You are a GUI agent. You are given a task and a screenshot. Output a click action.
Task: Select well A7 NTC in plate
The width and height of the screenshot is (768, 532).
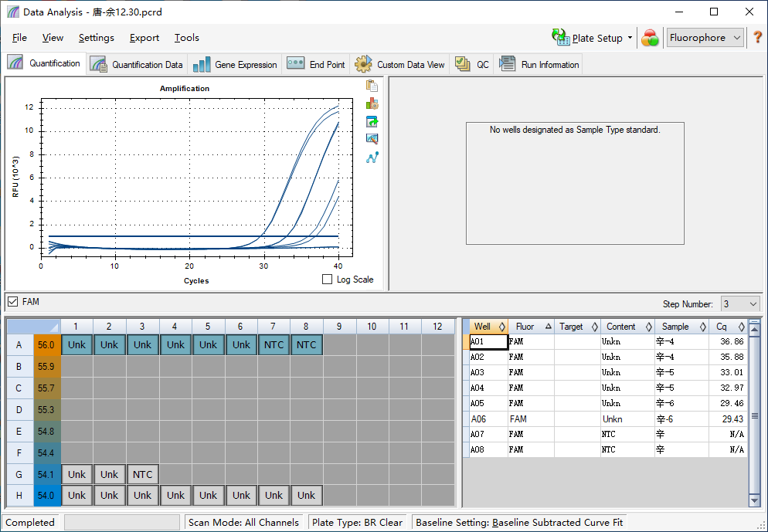point(274,344)
